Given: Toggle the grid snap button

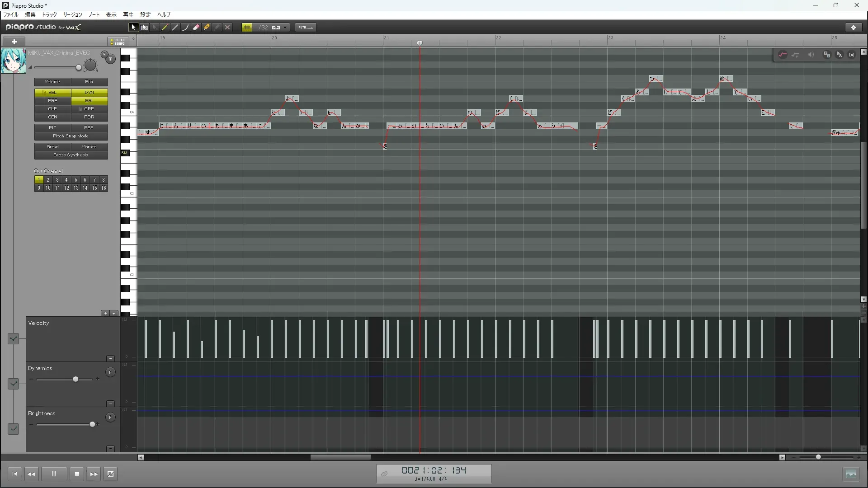Looking at the screenshot, I should [x=247, y=28].
